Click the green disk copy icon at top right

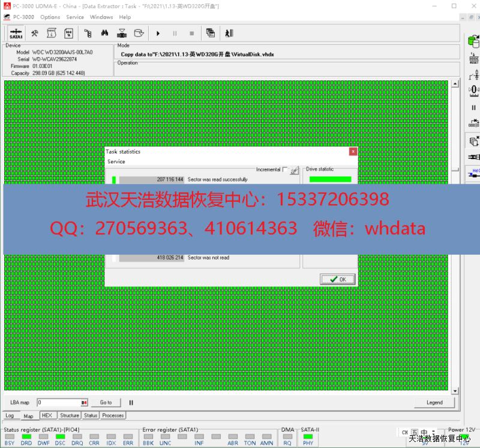pyautogui.click(x=473, y=42)
